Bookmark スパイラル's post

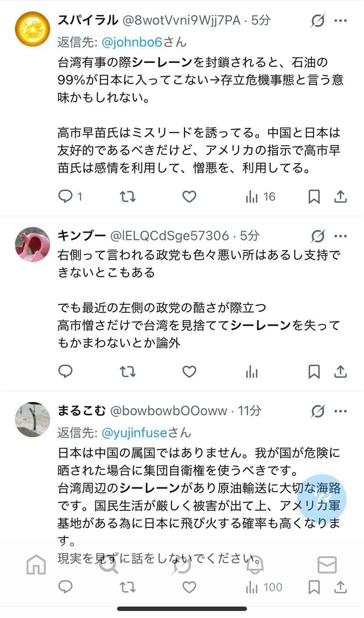314,197
